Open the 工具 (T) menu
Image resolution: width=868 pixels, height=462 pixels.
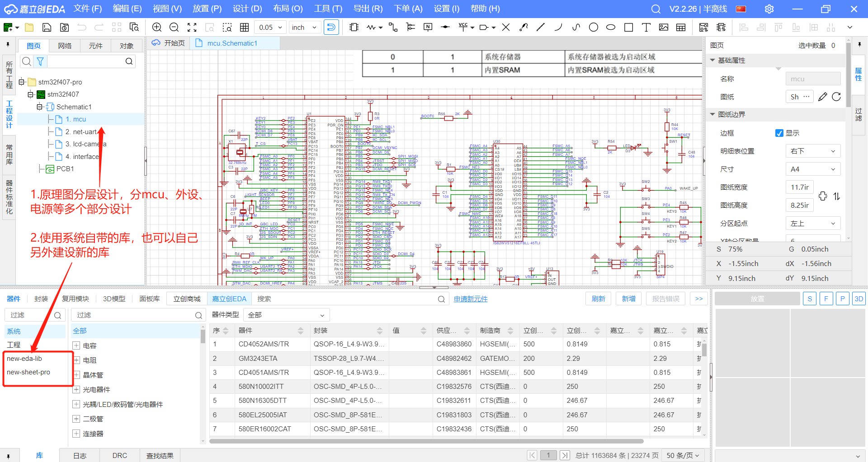(328, 9)
